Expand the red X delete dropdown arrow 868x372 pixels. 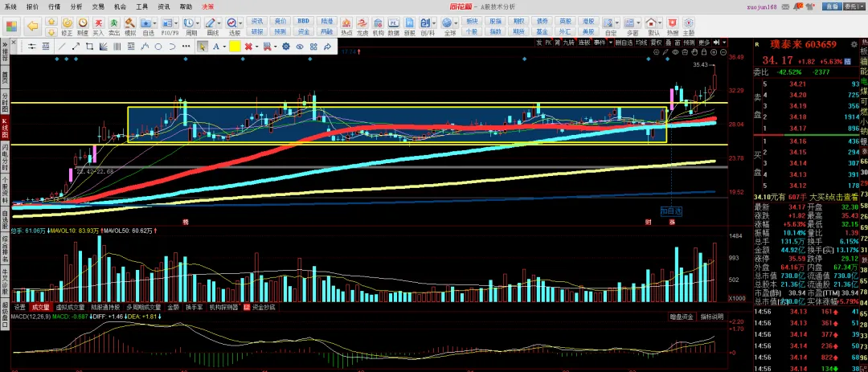point(257,47)
